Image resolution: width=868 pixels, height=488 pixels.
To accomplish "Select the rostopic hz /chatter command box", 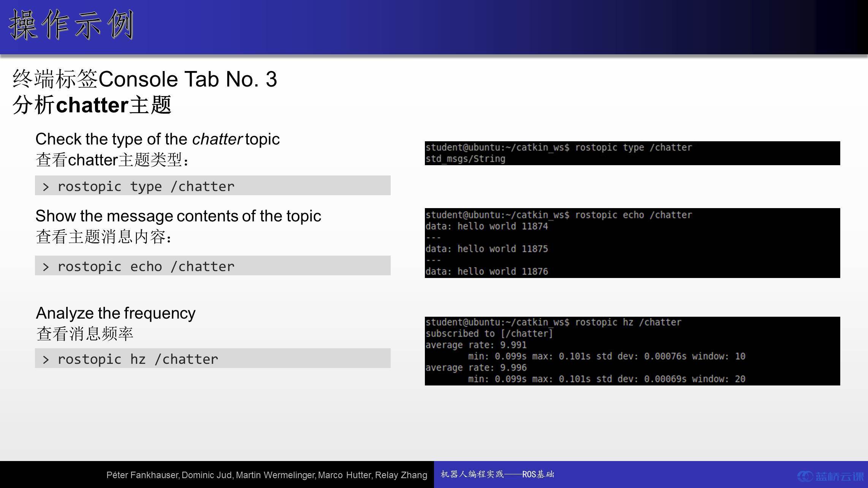I will point(213,358).
